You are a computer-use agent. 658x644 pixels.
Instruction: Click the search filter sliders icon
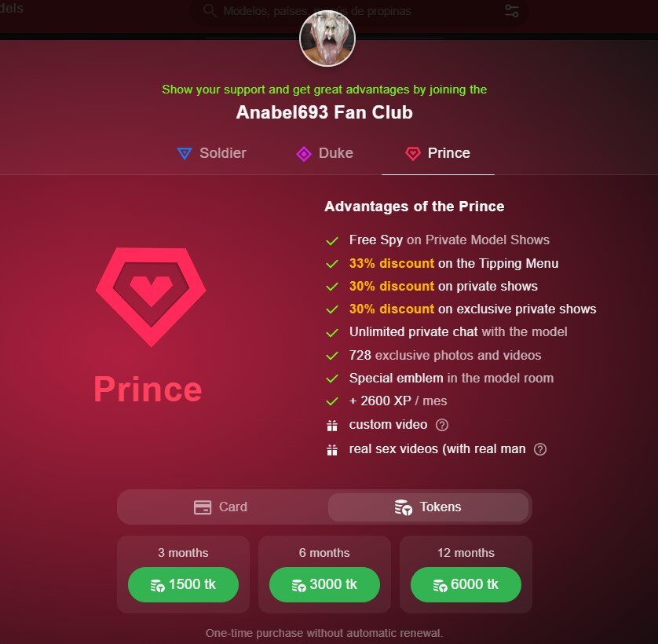click(512, 11)
